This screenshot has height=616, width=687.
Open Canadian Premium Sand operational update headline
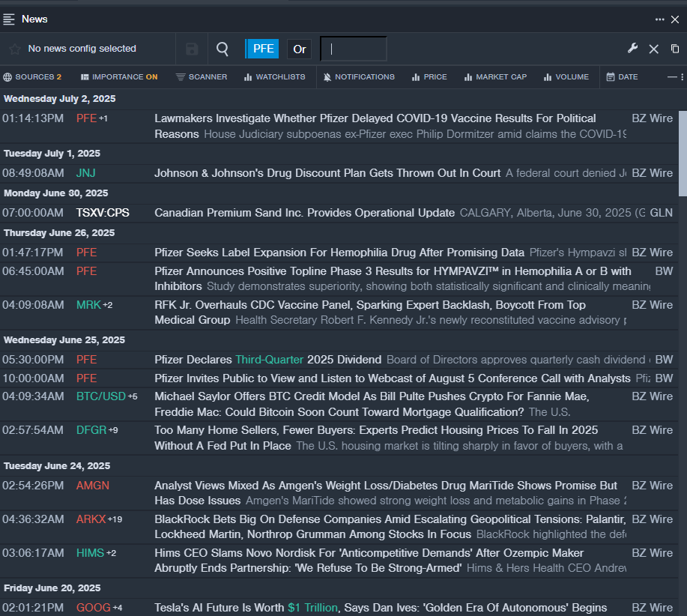pyautogui.click(x=304, y=213)
